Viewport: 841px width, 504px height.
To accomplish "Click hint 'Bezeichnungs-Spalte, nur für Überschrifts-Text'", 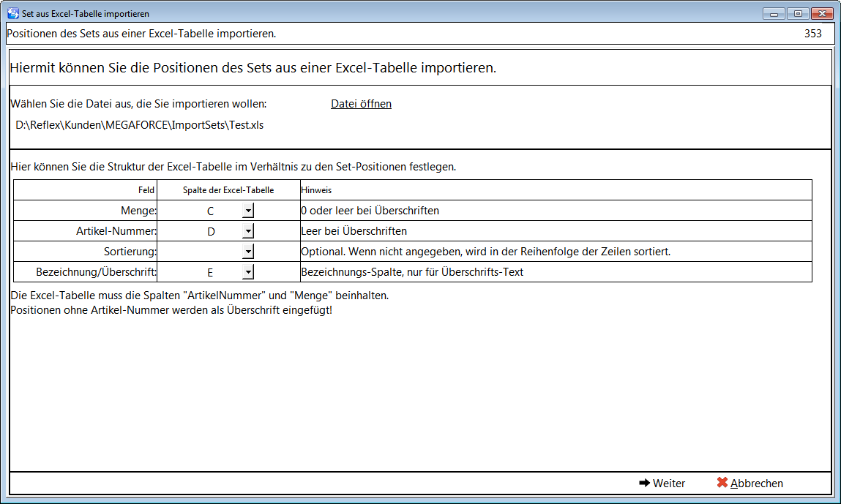I will (413, 272).
